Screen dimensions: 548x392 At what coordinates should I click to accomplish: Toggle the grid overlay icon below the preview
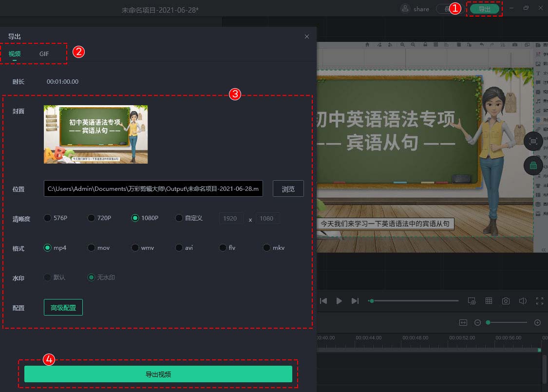tap(489, 300)
